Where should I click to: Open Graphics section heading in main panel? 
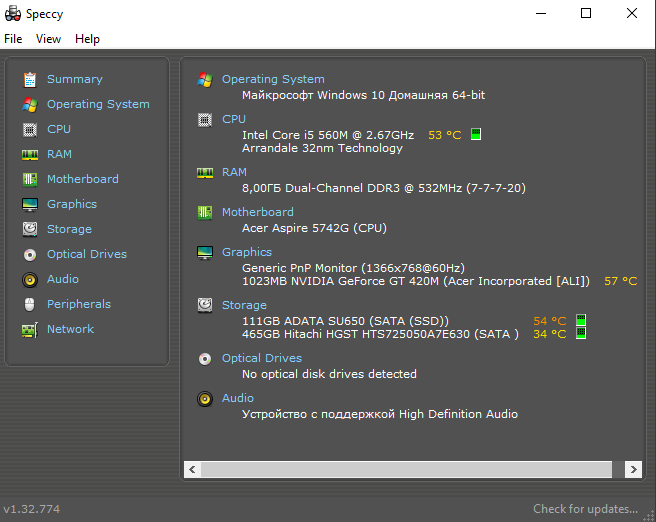(247, 252)
